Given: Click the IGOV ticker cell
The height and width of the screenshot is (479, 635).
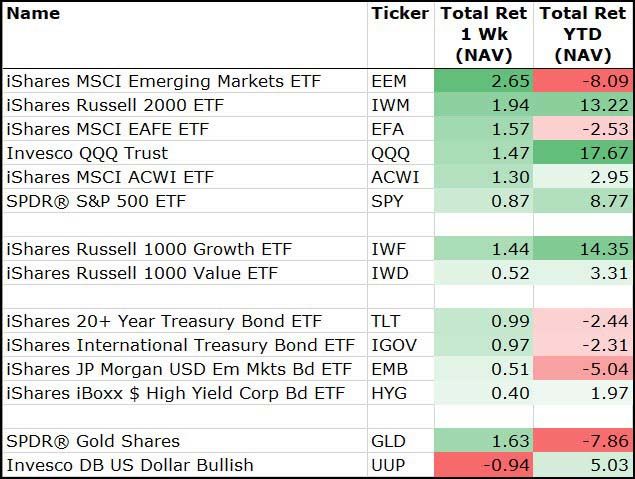Looking at the screenshot, I should coord(394,345).
